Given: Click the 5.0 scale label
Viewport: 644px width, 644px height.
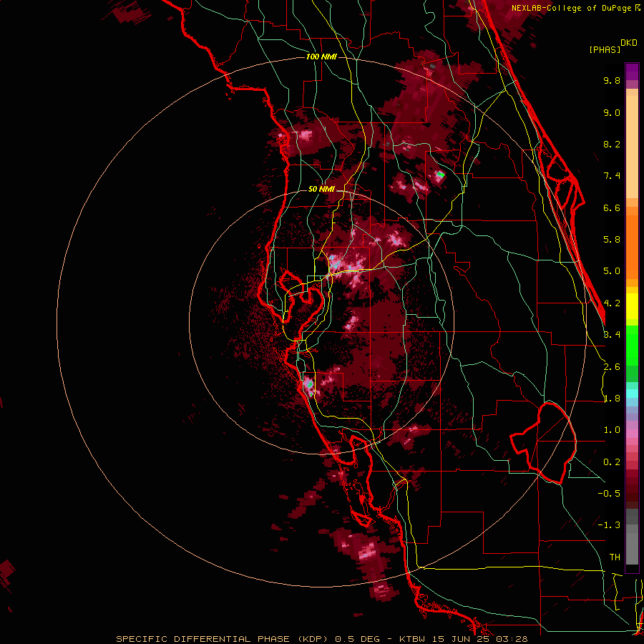Looking at the screenshot, I should pos(612,271).
